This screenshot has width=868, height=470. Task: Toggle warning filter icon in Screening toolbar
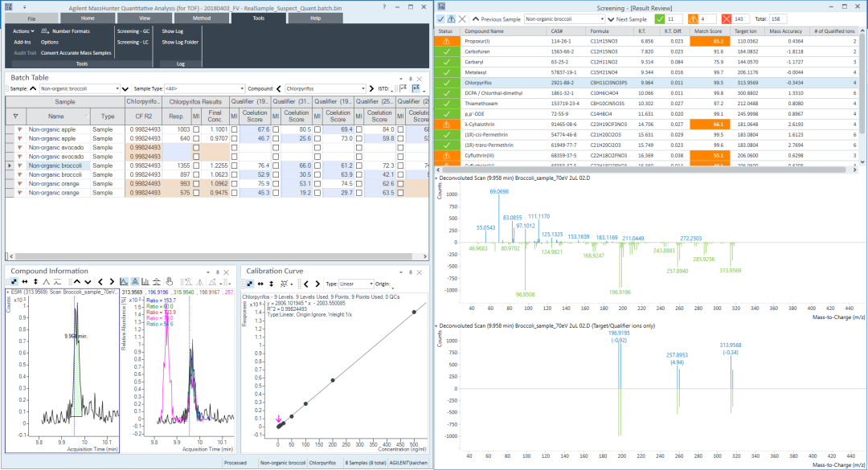pyautogui.click(x=452, y=18)
